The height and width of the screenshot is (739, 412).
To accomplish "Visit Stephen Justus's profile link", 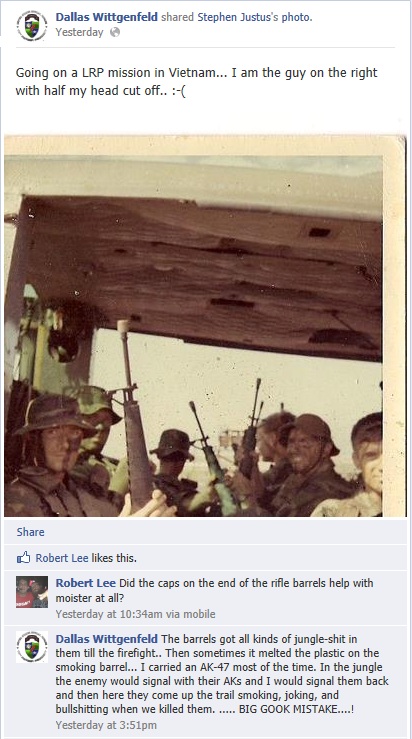I will [233, 17].
